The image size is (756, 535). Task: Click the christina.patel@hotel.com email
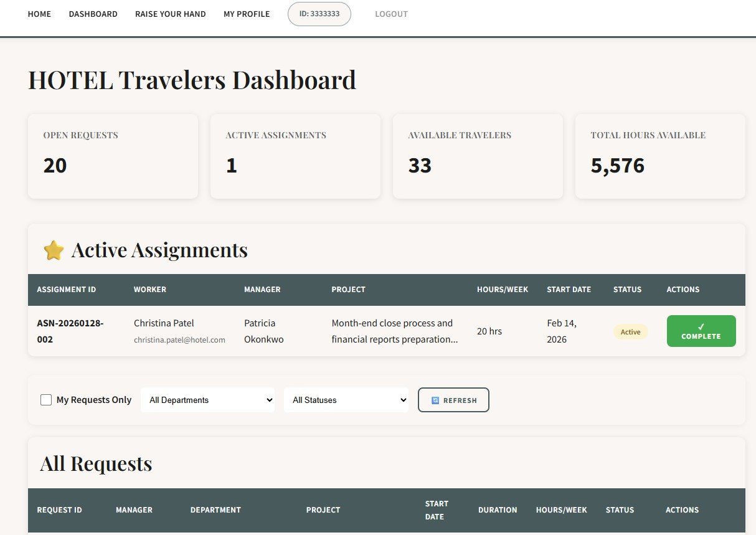coord(179,340)
